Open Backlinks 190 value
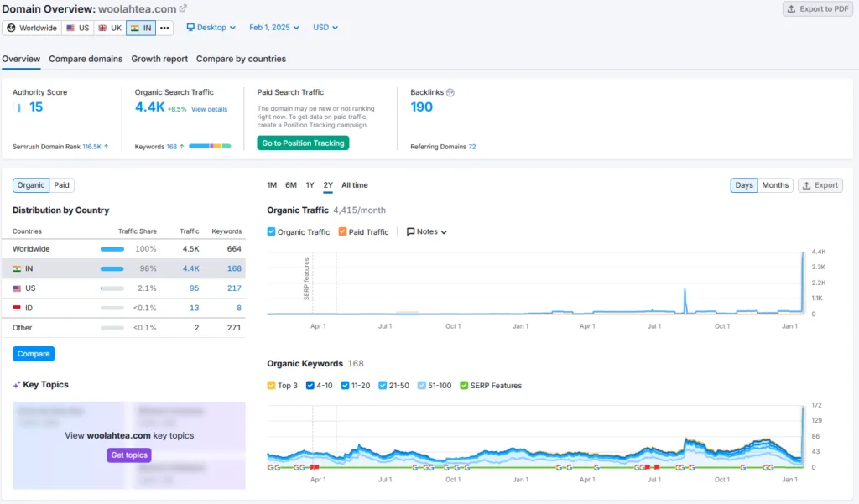Image resolution: width=859 pixels, height=504 pixels. [421, 107]
